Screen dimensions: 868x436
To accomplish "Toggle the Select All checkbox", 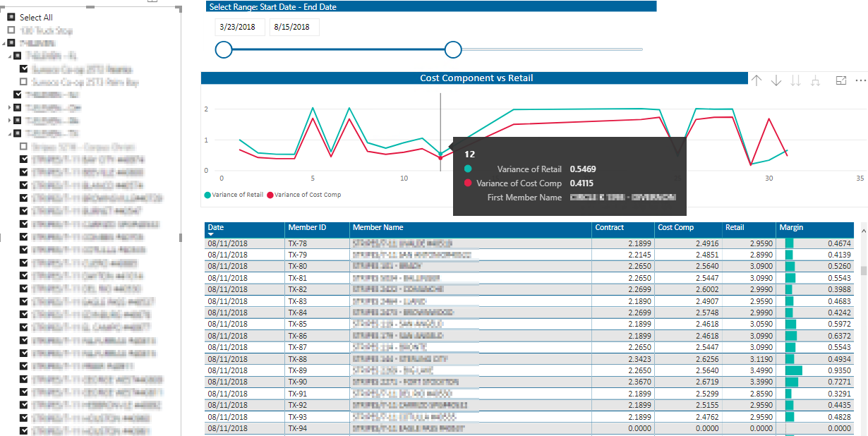I will pos(11,17).
